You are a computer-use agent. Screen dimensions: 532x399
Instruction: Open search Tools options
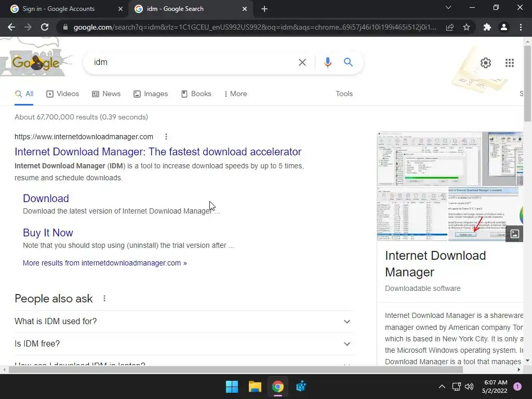[x=344, y=94]
